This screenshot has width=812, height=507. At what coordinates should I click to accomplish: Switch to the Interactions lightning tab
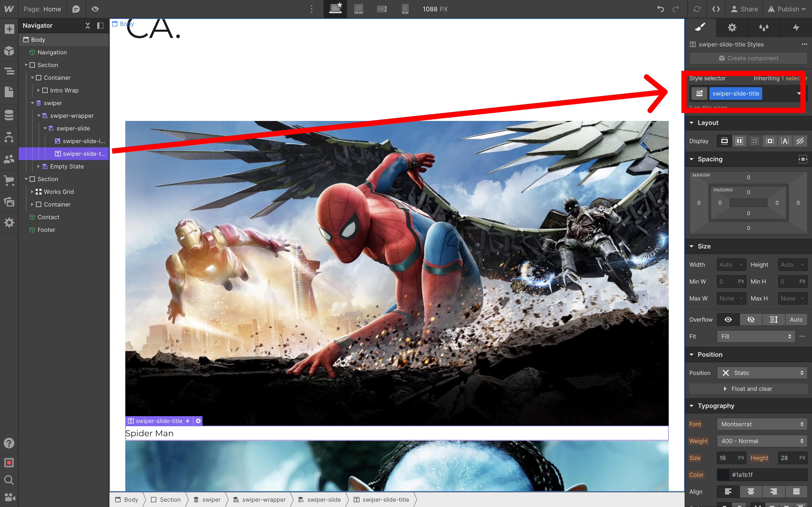click(796, 27)
